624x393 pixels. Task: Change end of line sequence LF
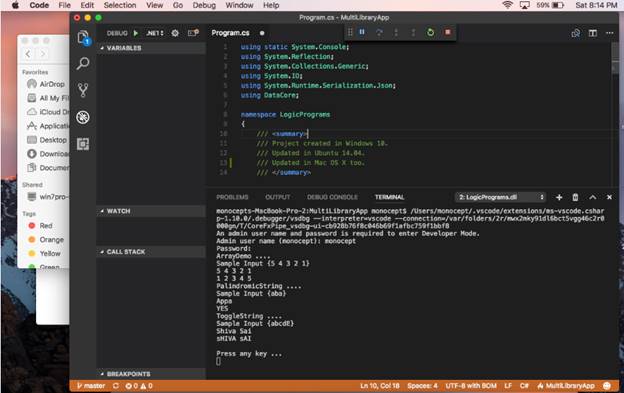[508, 386]
